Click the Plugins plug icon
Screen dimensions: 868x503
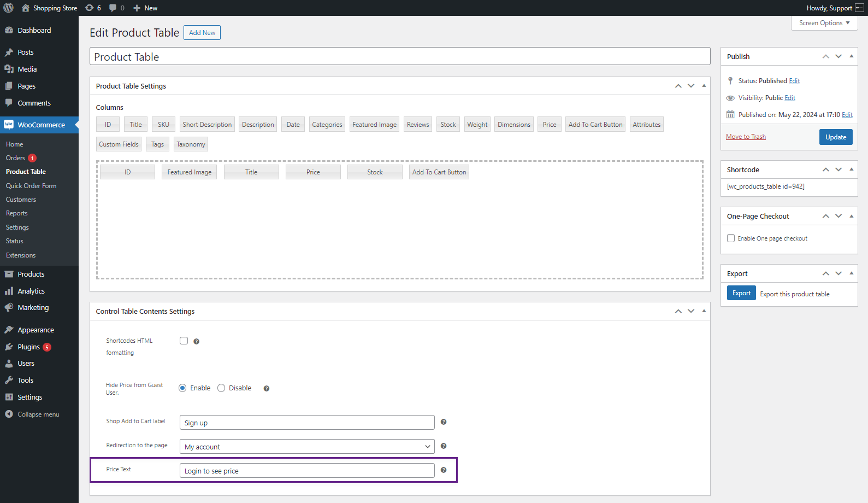pos(9,347)
